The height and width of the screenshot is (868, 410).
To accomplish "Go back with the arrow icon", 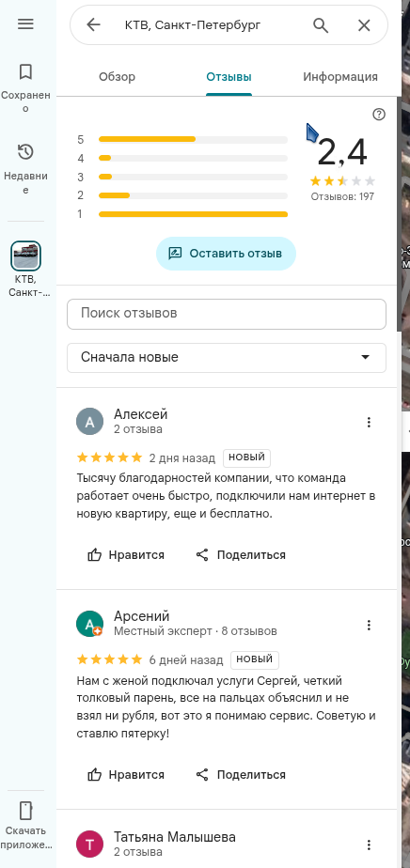I will click(94, 25).
